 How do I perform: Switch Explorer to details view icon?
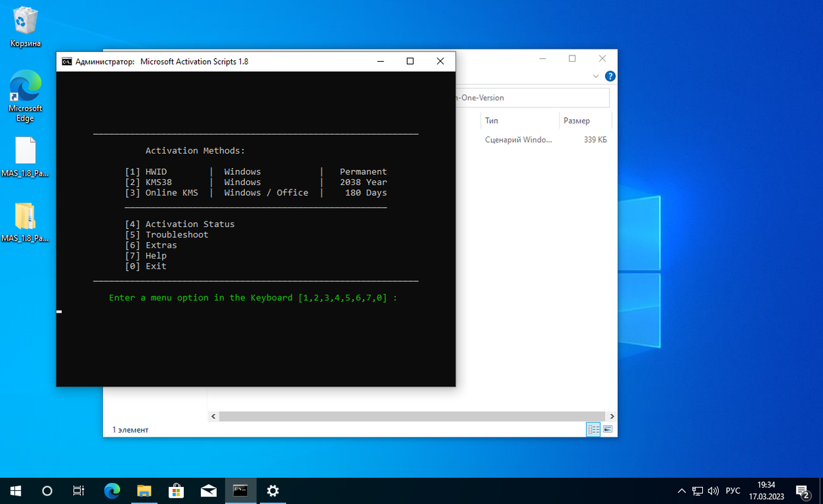pos(594,430)
